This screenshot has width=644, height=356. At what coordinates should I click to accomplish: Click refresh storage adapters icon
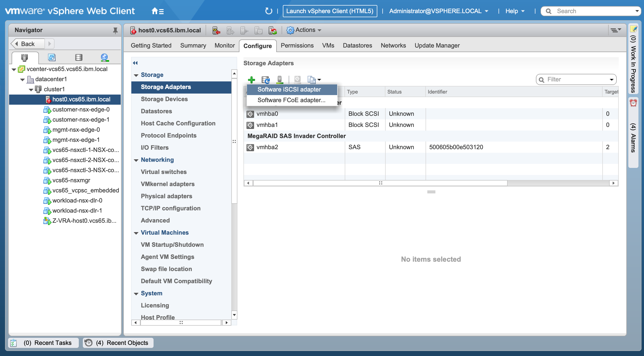[x=265, y=80]
